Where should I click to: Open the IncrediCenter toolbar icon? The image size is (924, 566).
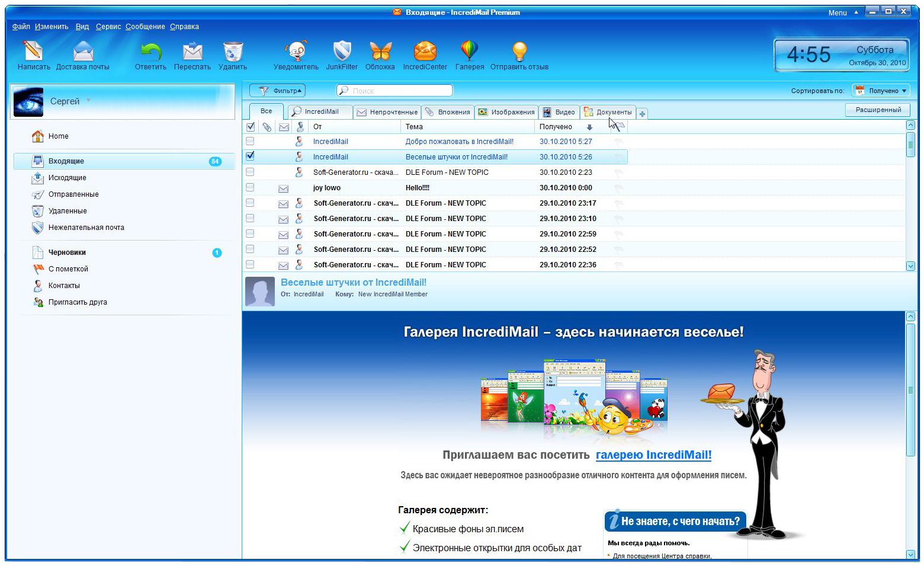click(425, 51)
